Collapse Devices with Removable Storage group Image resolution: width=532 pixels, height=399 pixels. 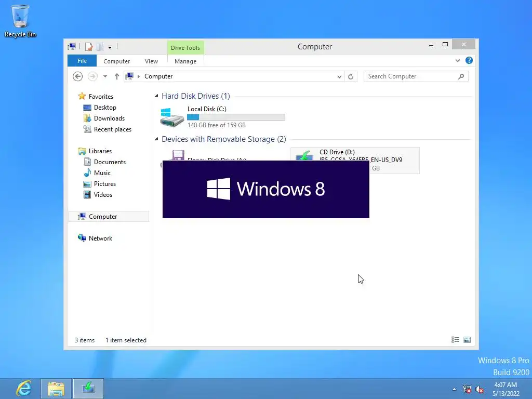tap(156, 139)
